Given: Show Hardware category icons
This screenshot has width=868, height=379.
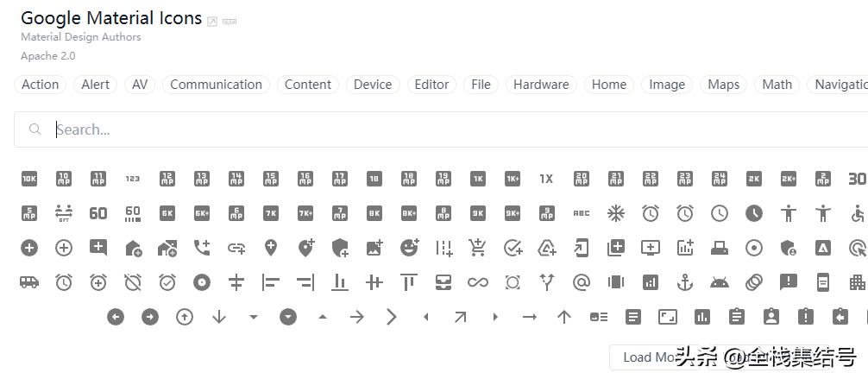Looking at the screenshot, I should pos(541,85).
